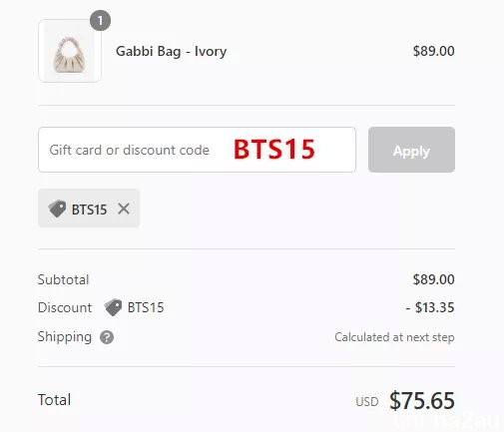
Task: Click the tag icon beside Discount label
Action: coord(113,307)
